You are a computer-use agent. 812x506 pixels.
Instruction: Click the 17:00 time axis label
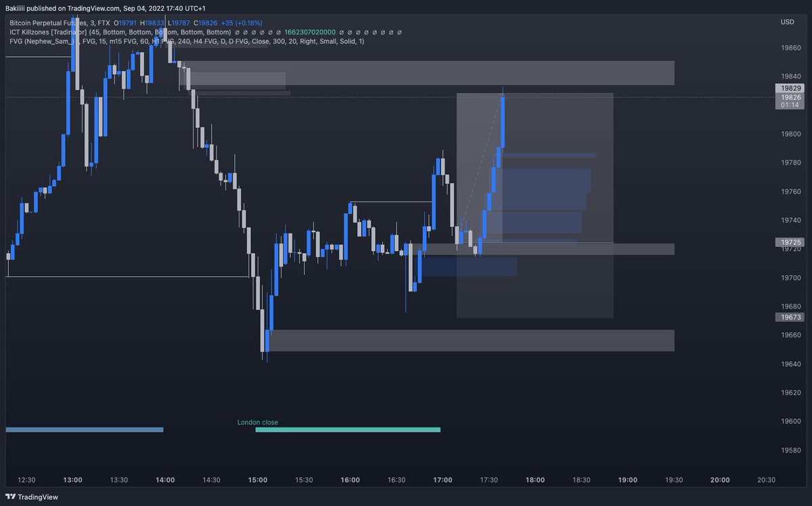(443, 480)
